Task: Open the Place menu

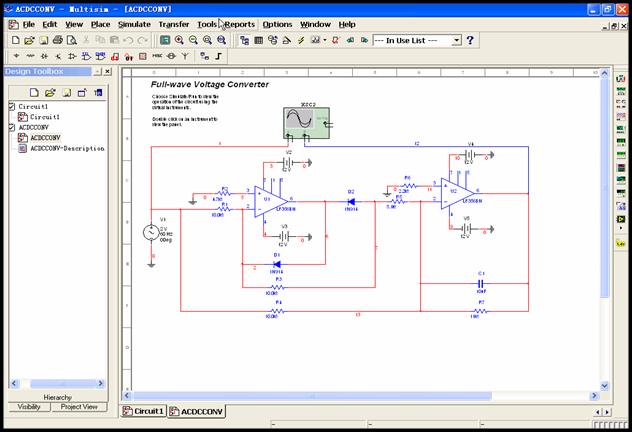Action: point(100,24)
